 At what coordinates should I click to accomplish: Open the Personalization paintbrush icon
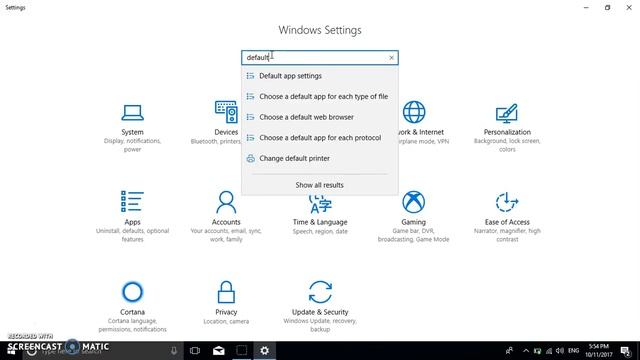(x=507, y=113)
